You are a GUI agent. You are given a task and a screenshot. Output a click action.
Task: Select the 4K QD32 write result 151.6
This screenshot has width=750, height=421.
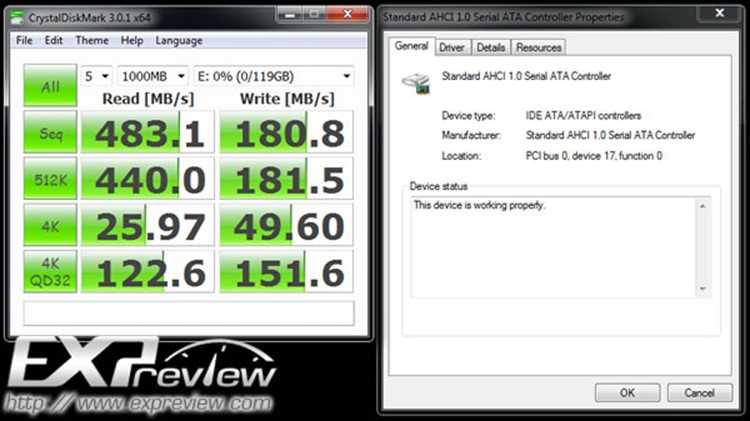pyautogui.click(x=286, y=271)
